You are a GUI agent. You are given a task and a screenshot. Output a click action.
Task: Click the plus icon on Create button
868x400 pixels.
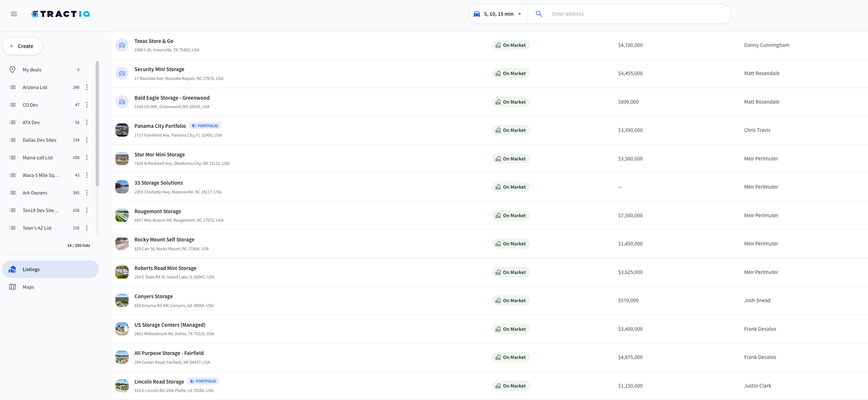(x=11, y=46)
